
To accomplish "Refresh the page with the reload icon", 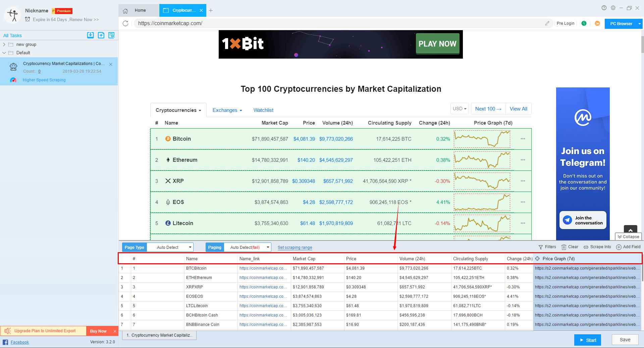I will click(x=126, y=23).
